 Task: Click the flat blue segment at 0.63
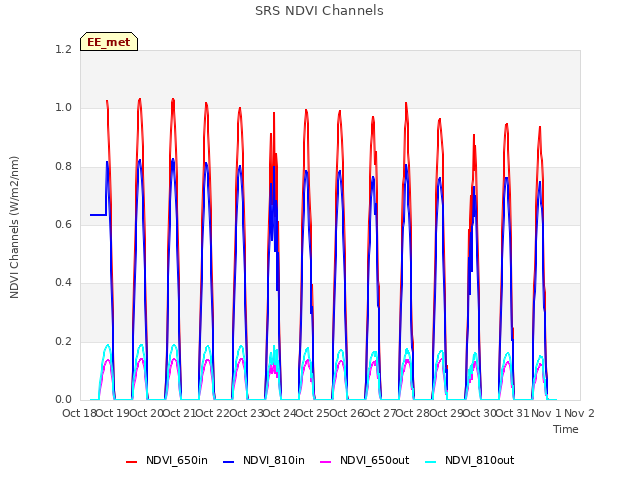coord(98,215)
